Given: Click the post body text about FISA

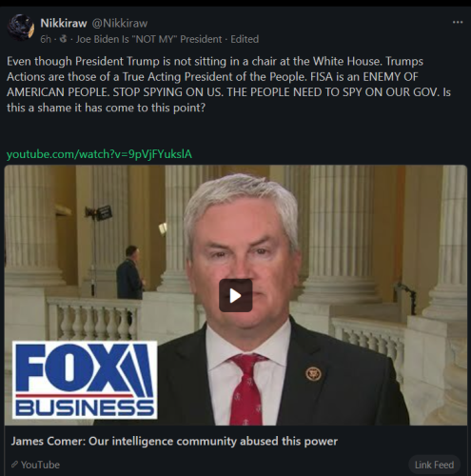Looking at the screenshot, I should click(228, 85).
